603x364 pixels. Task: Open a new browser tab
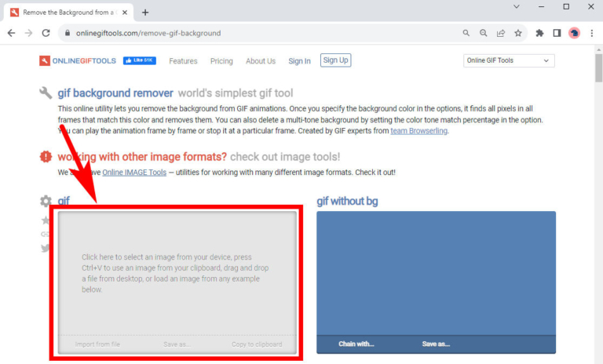pos(145,13)
